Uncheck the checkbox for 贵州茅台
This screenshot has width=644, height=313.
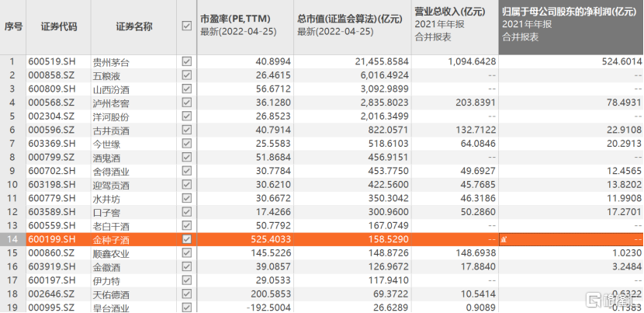186,61
